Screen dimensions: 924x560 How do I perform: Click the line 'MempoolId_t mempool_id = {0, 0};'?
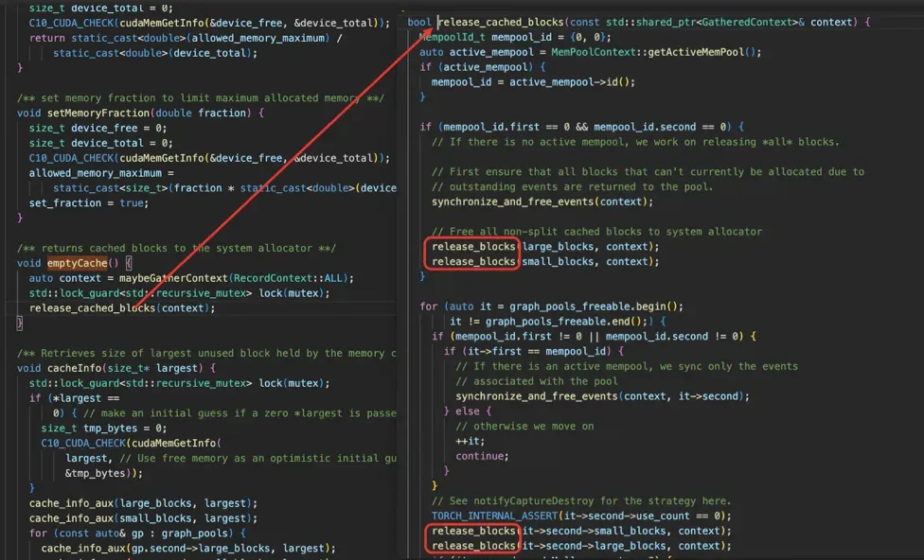tap(515, 37)
